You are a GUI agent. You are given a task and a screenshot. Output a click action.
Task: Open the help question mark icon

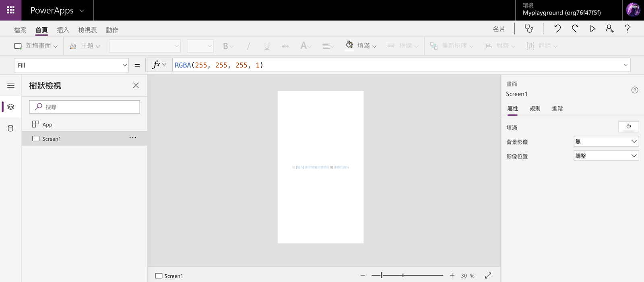[627, 29]
